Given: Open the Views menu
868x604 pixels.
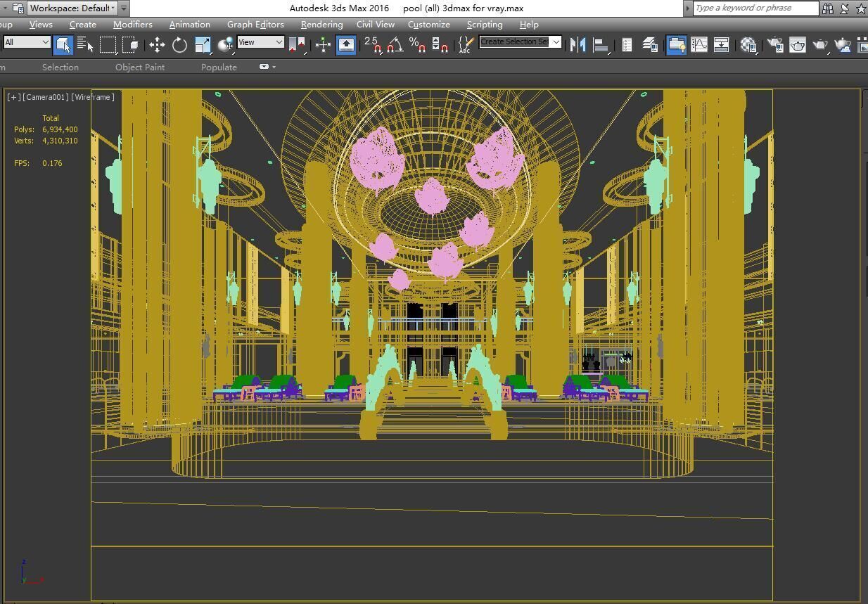Looking at the screenshot, I should (41, 25).
